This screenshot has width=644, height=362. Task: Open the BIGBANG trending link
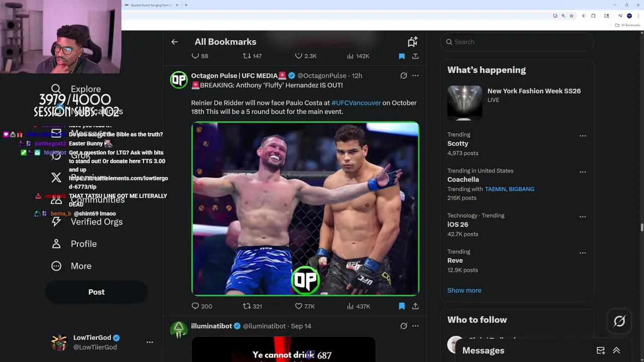point(521,189)
